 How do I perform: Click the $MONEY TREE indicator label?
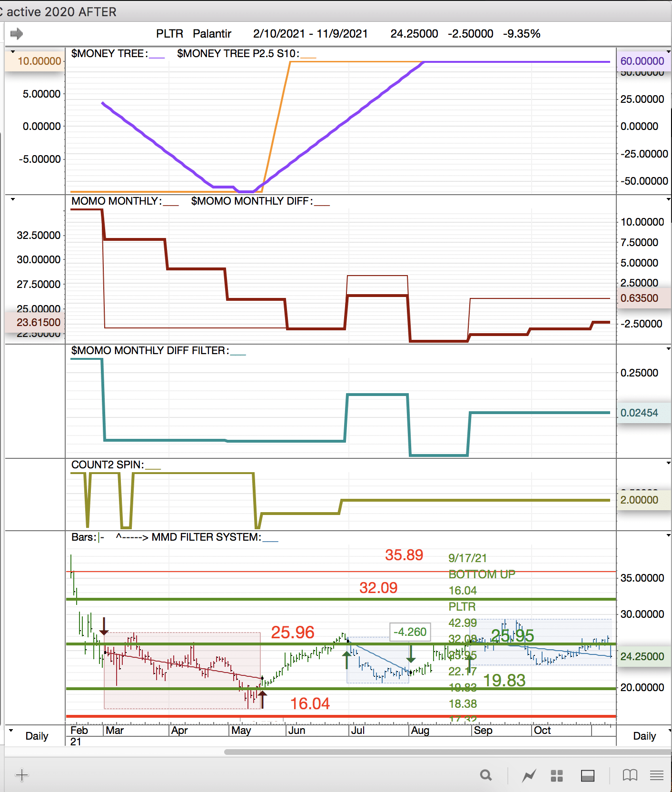[x=109, y=53]
